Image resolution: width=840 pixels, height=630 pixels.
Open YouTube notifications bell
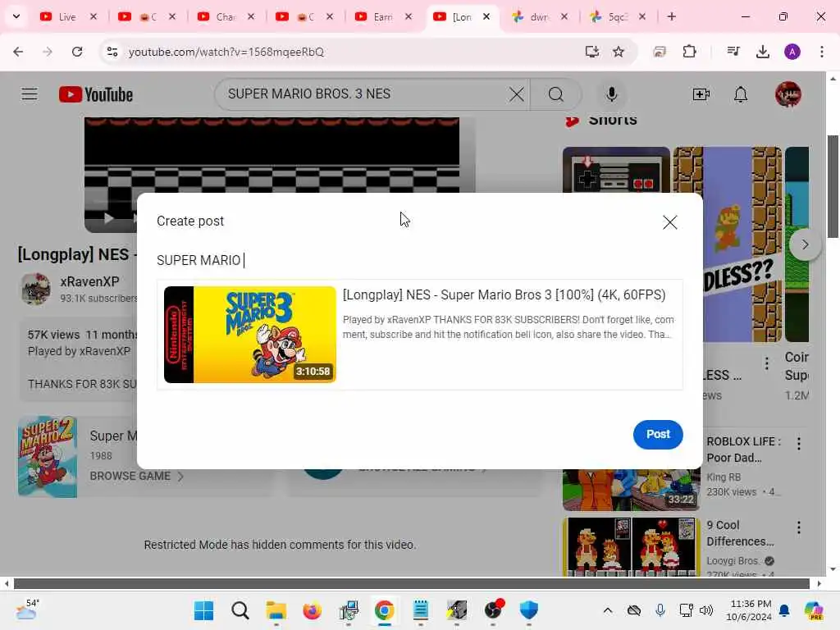click(x=741, y=95)
